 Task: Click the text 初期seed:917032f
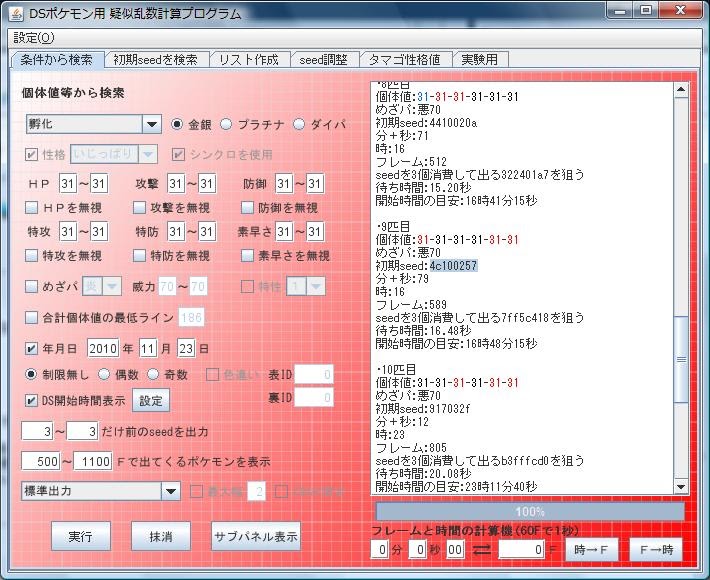click(x=423, y=409)
